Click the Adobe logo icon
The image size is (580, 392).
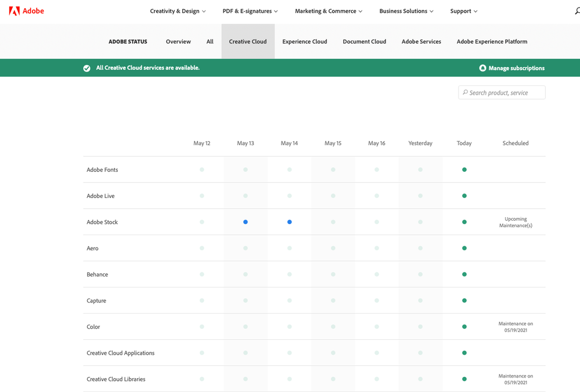(x=14, y=11)
